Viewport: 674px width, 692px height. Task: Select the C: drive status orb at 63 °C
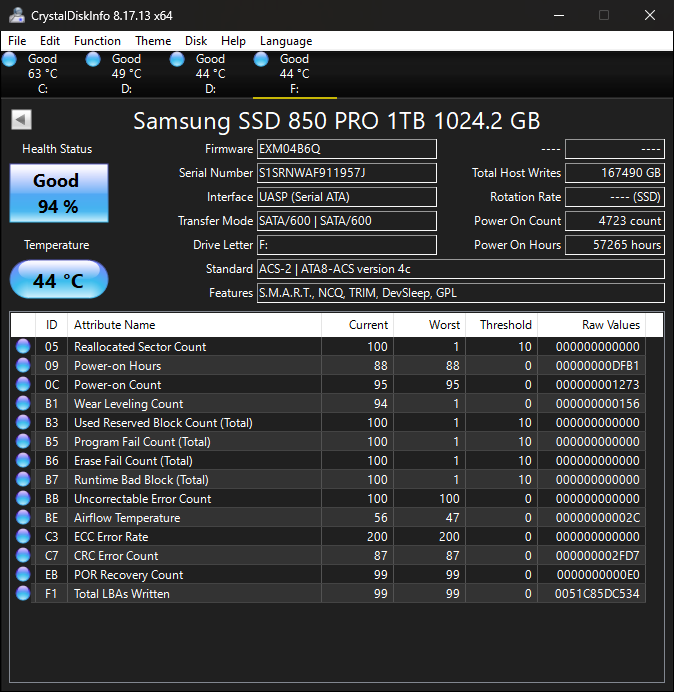pyautogui.click(x=10, y=60)
